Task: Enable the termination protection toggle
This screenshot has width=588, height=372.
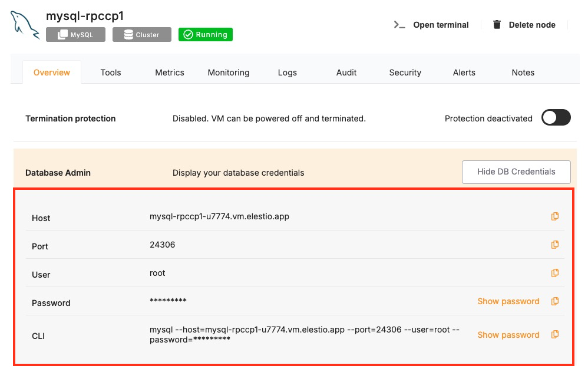Action: (x=556, y=118)
